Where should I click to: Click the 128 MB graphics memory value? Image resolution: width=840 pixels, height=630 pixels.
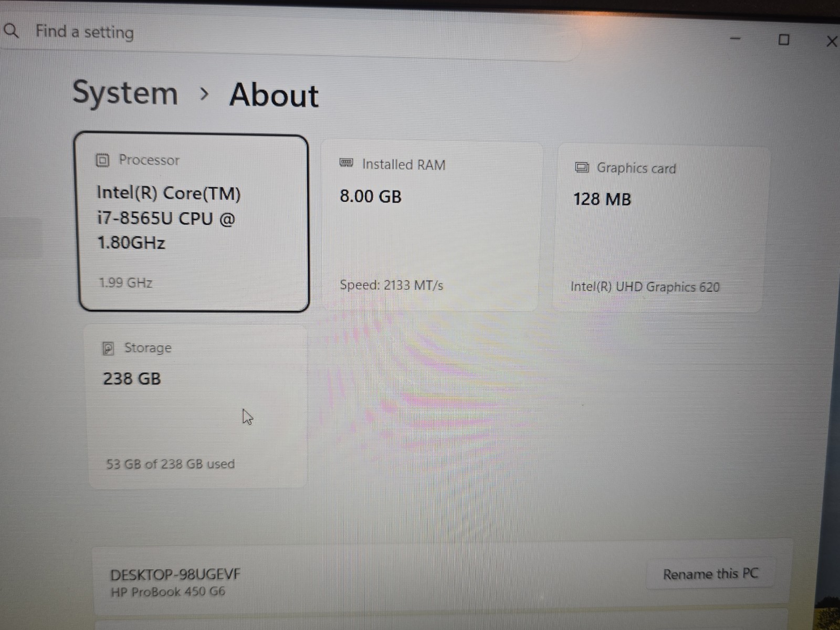click(602, 199)
